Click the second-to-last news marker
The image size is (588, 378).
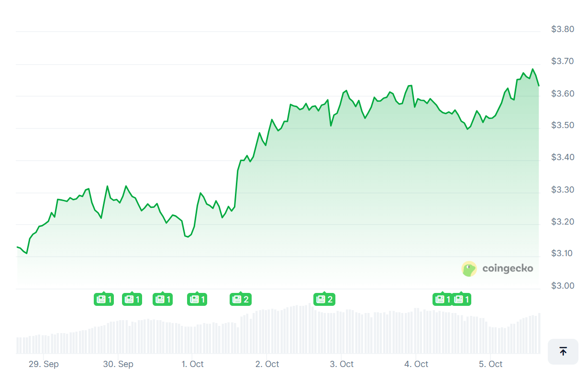coord(442,300)
